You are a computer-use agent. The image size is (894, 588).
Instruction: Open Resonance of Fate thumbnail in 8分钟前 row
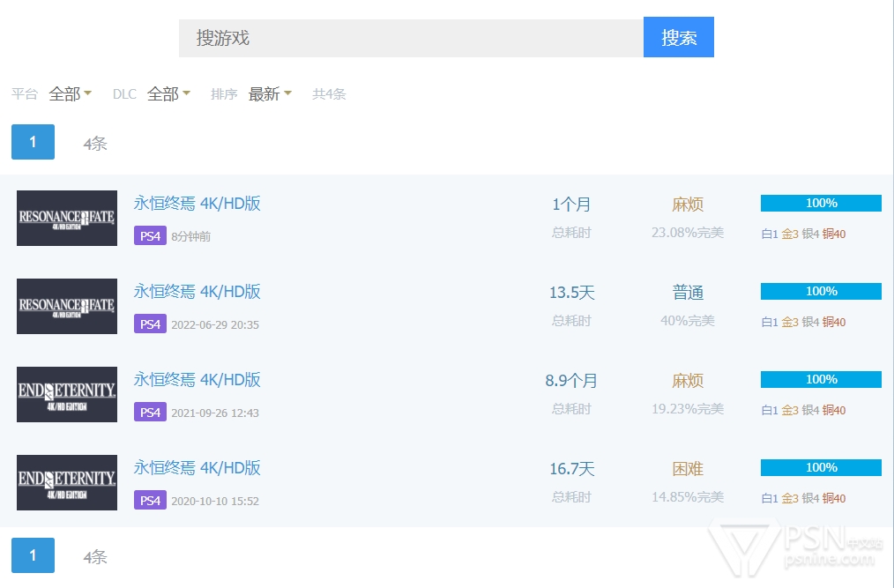[67, 218]
